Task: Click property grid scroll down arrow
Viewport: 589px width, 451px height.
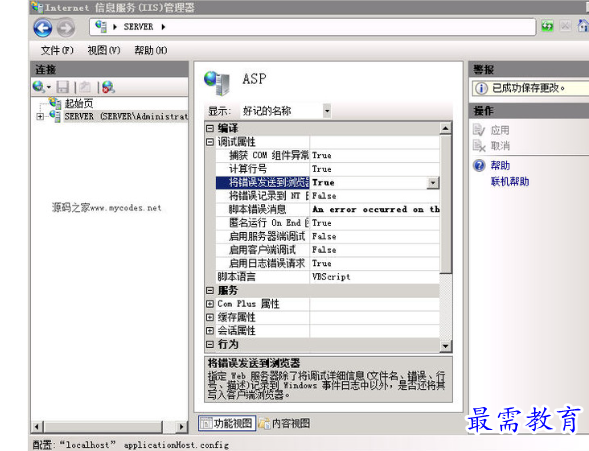Action: pos(446,346)
